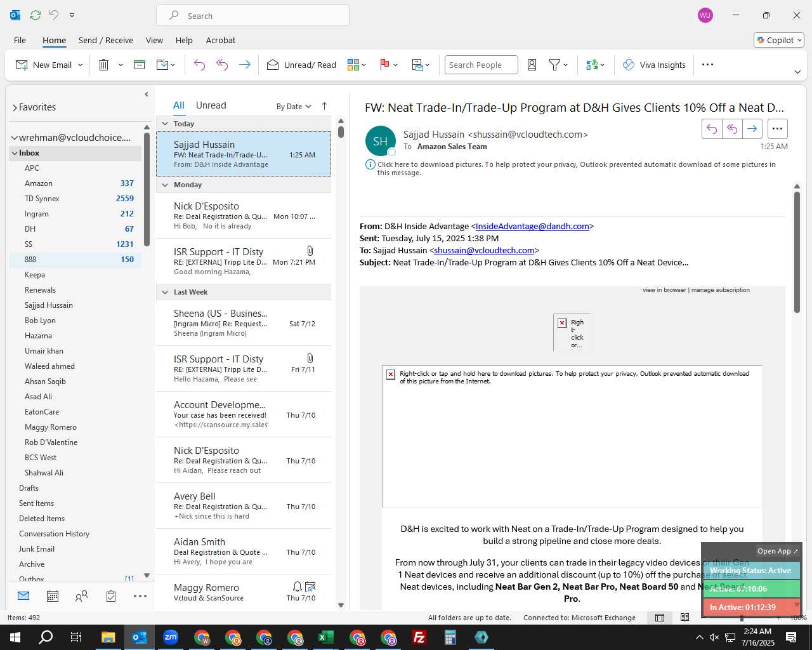The image size is (812, 650).
Task: Click the Copilot button
Action: tap(779, 40)
